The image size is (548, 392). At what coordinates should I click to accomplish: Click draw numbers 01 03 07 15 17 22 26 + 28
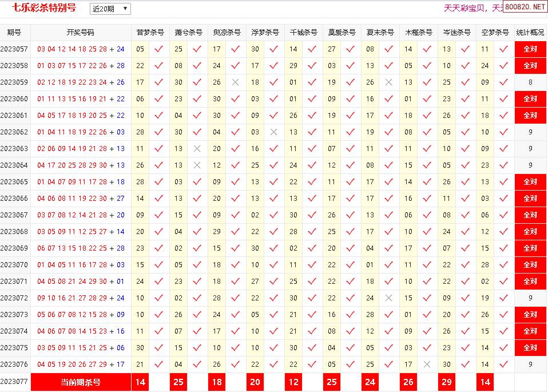(x=81, y=65)
